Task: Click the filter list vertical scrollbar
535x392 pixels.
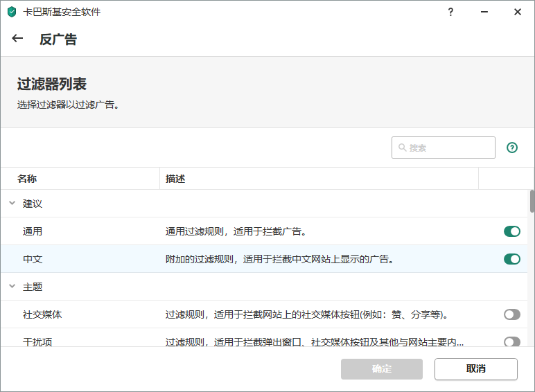Action: click(532, 201)
